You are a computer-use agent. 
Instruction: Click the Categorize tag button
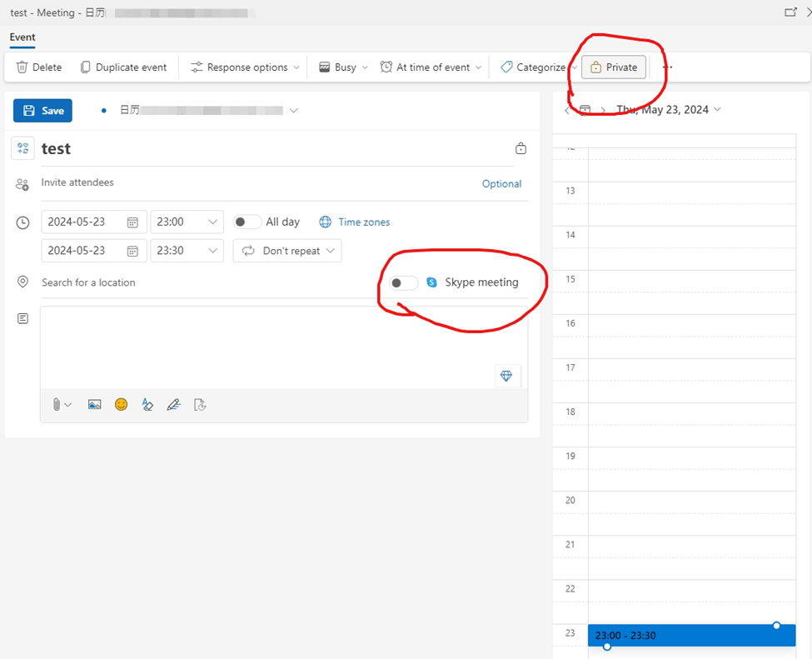533,67
